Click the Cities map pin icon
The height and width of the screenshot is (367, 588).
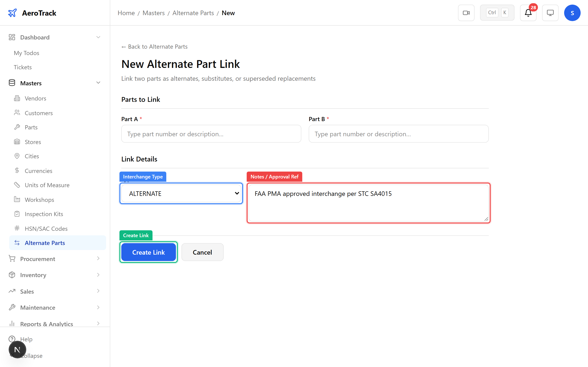17,156
